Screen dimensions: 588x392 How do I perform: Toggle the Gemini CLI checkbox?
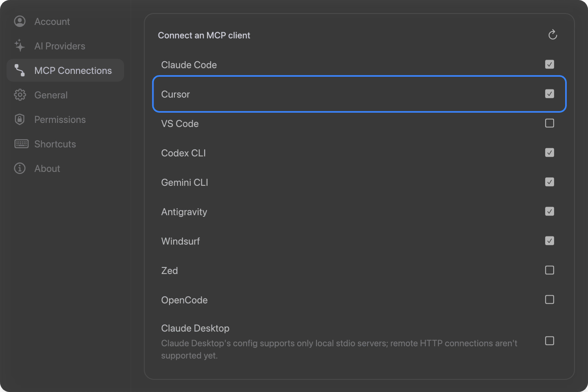pyautogui.click(x=550, y=182)
